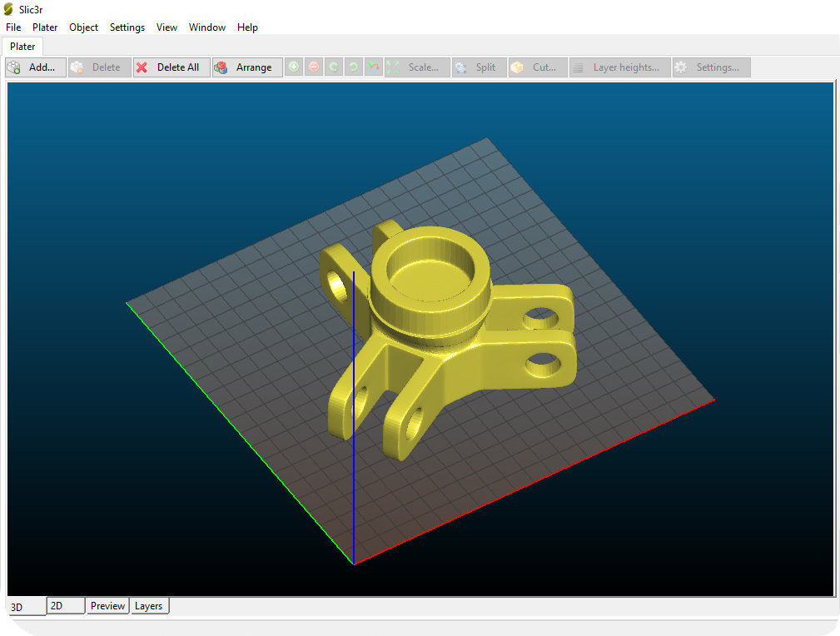Open the Object menu
The height and width of the screenshot is (636, 840).
[x=83, y=27]
